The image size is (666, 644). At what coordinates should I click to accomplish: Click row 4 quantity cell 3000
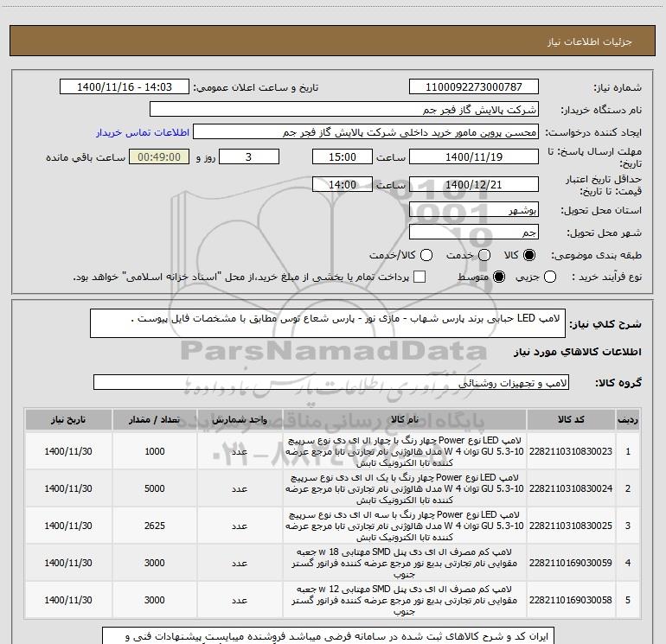coord(154,563)
